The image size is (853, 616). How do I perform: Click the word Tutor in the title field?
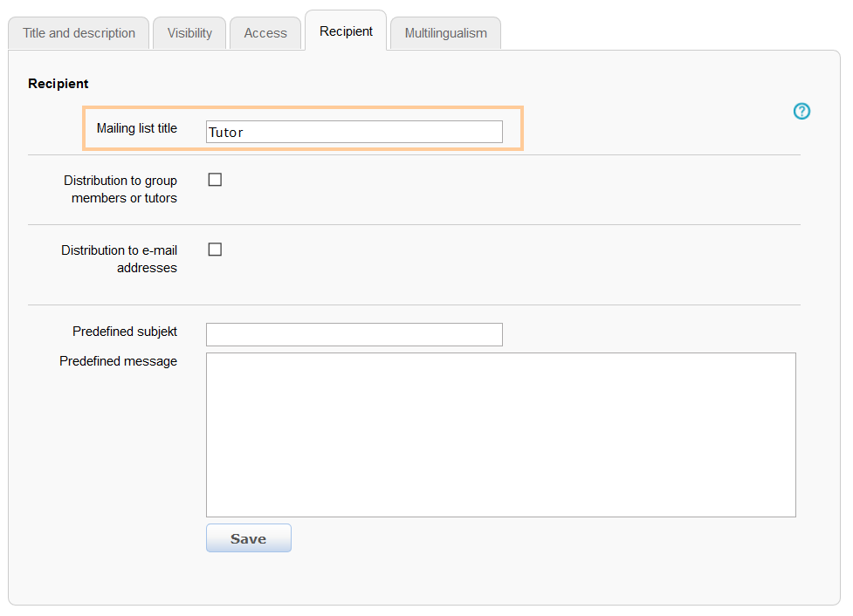point(226,133)
